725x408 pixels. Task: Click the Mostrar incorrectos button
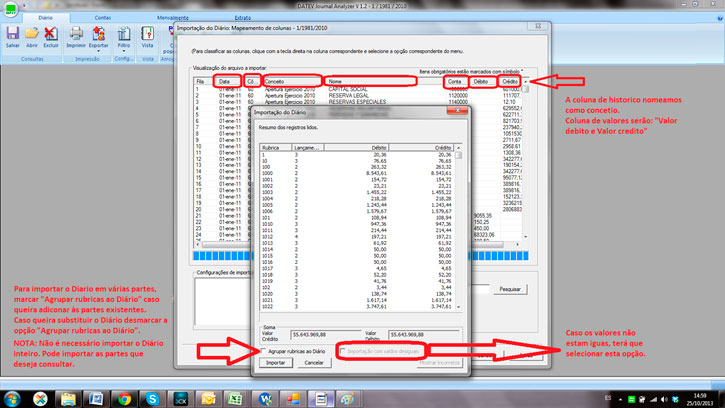click(439, 363)
